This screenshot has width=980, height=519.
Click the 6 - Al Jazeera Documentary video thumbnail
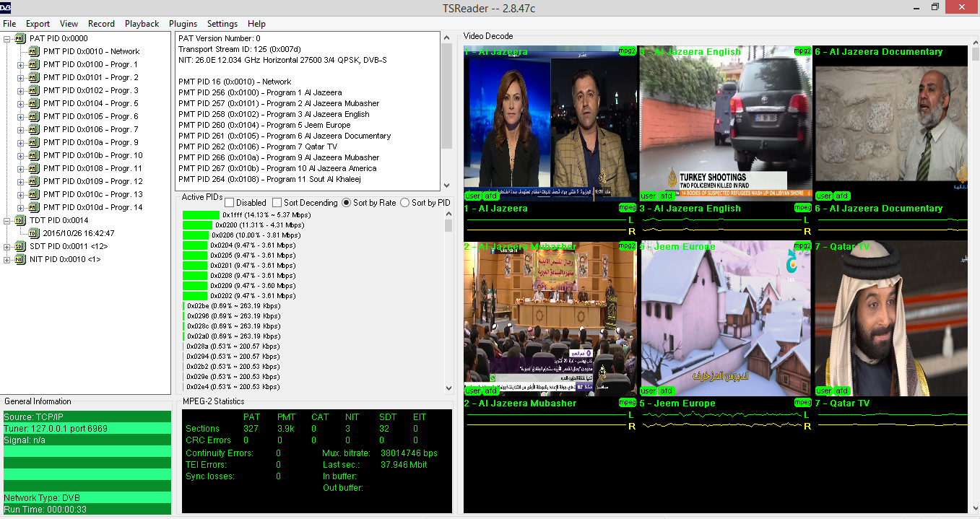click(891, 123)
